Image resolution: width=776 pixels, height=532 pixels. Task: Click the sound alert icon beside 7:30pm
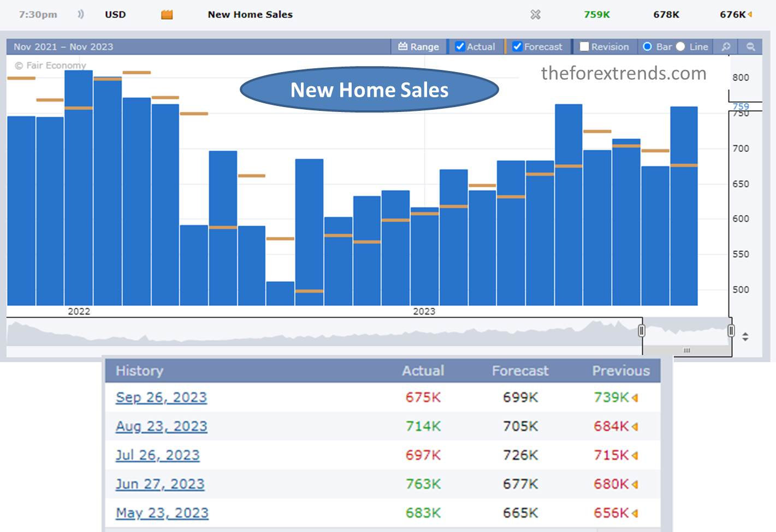click(81, 14)
